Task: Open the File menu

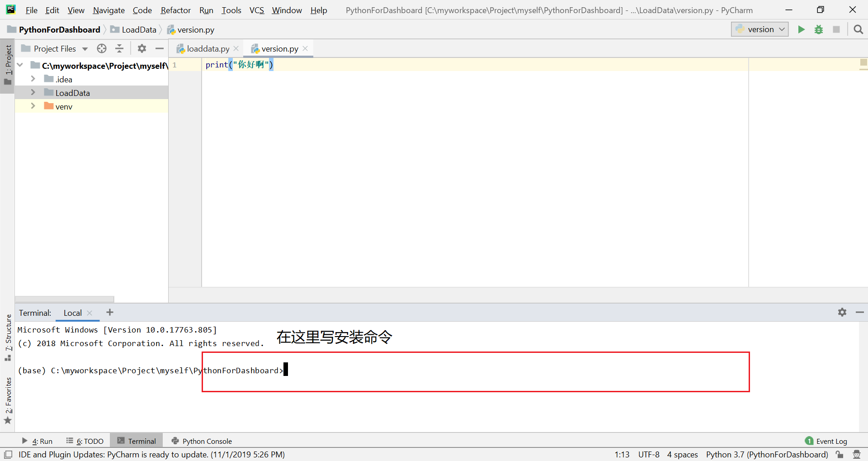Action: (x=31, y=10)
